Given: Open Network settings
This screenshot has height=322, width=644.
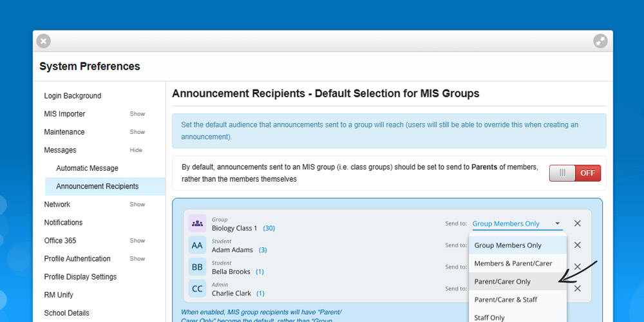Looking at the screenshot, I should [57, 204].
